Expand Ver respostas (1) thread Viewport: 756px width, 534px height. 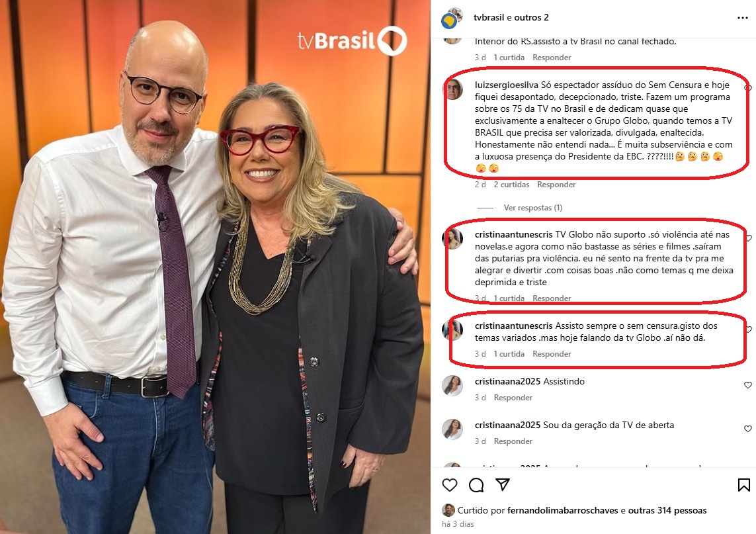pos(532,207)
